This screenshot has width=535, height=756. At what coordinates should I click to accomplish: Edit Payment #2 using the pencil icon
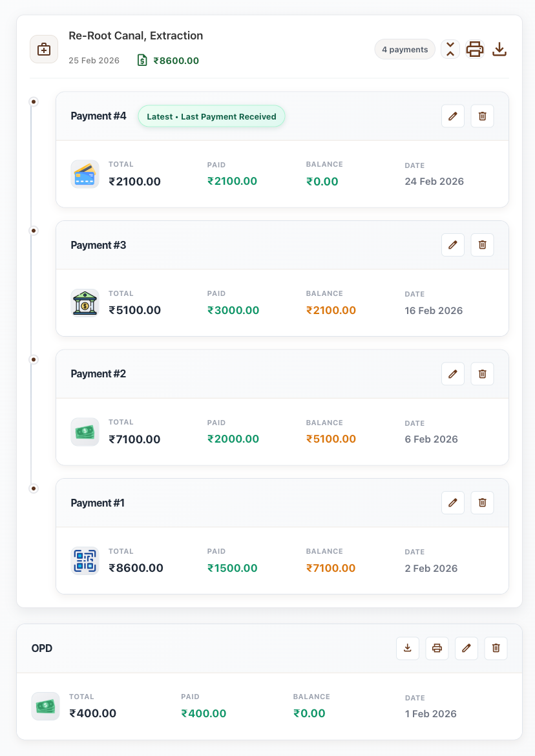pyautogui.click(x=453, y=373)
